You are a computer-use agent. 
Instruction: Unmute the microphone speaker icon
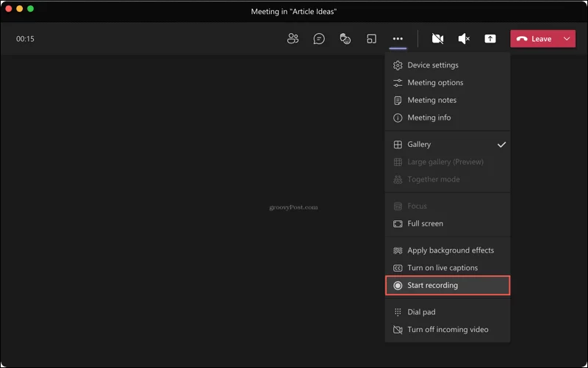pos(464,39)
